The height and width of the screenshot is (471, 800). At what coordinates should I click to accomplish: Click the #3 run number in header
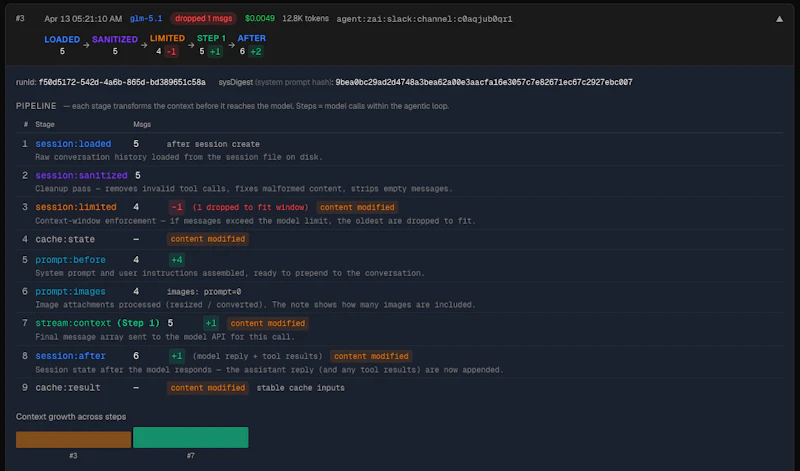[20, 18]
